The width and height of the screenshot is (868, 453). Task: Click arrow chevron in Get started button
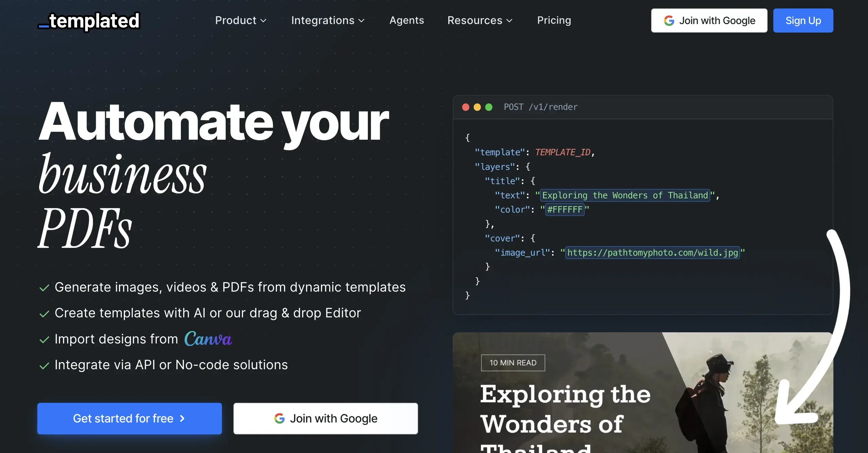[182, 418]
